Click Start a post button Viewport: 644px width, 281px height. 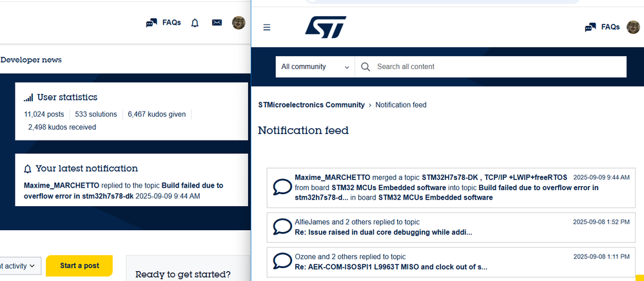tap(79, 266)
